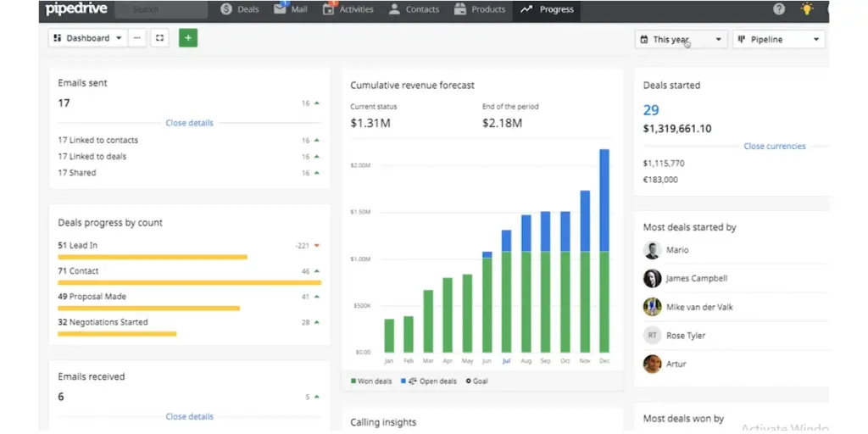Select the Progress tab
Viewport: 868px width, 434px height.
(x=548, y=9)
